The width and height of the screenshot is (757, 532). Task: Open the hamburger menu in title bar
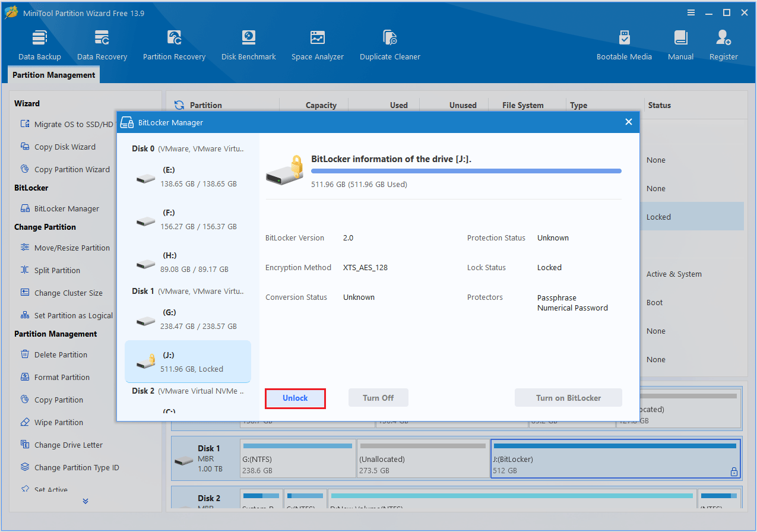pos(691,12)
